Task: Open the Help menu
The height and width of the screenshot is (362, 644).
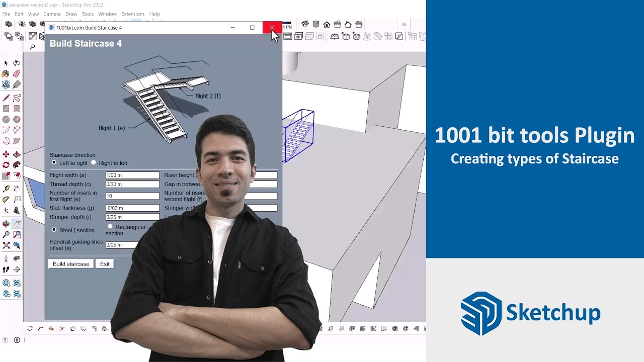Action: (x=154, y=14)
